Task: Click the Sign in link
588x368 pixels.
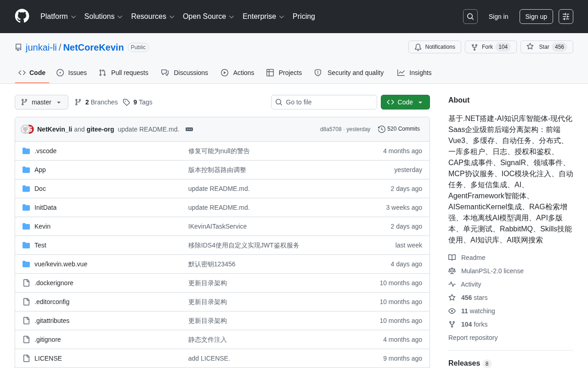Action: tap(498, 17)
